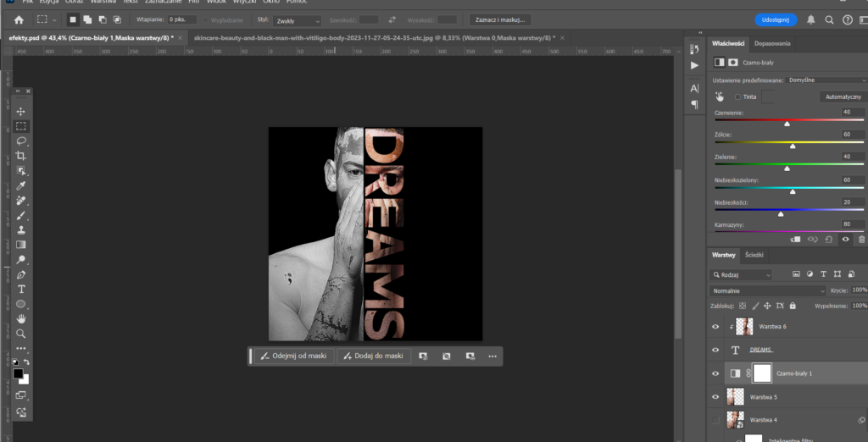Expand the tools panel double arrow
868x442 pixels.
click(18, 91)
